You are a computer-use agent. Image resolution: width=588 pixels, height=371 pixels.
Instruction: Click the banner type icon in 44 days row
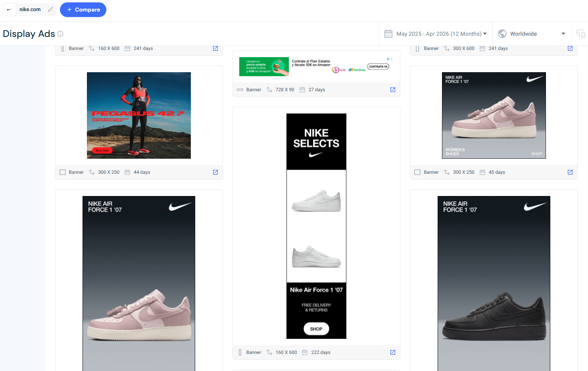63,172
